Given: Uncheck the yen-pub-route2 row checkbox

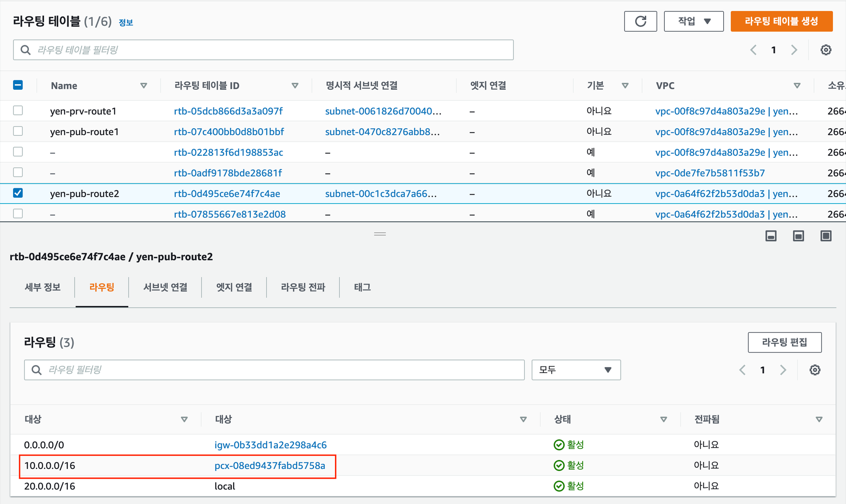Looking at the screenshot, I should point(18,193).
